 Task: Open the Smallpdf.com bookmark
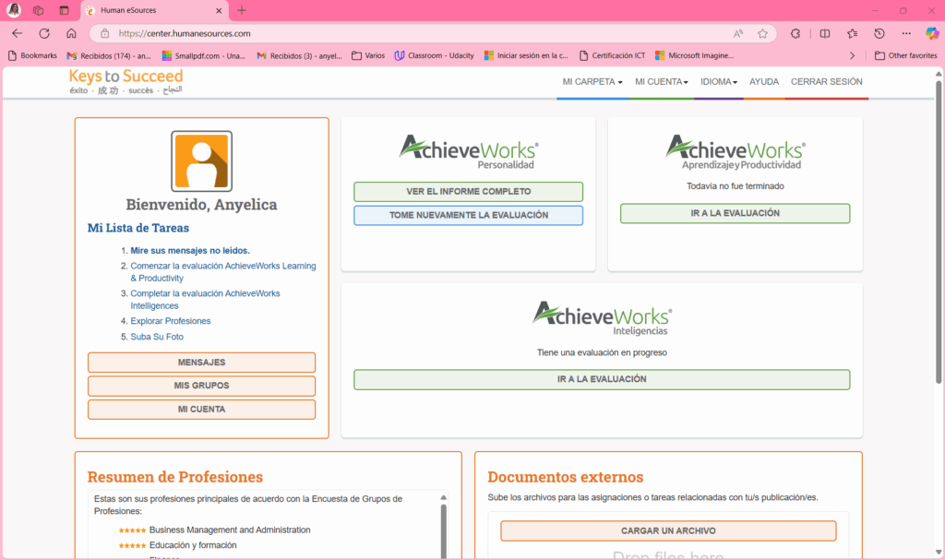(204, 55)
